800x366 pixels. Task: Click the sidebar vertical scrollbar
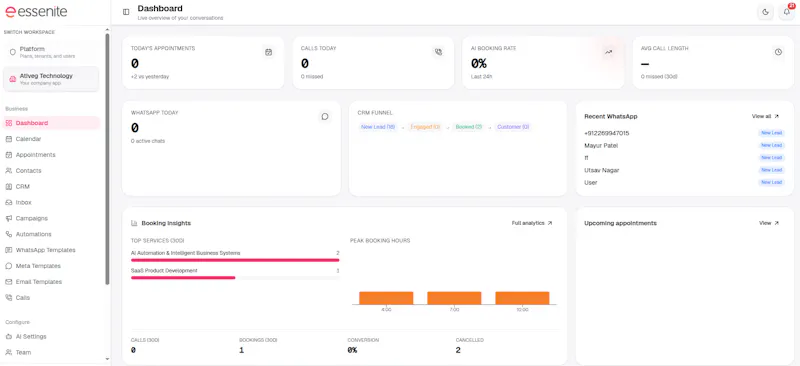tap(107, 159)
